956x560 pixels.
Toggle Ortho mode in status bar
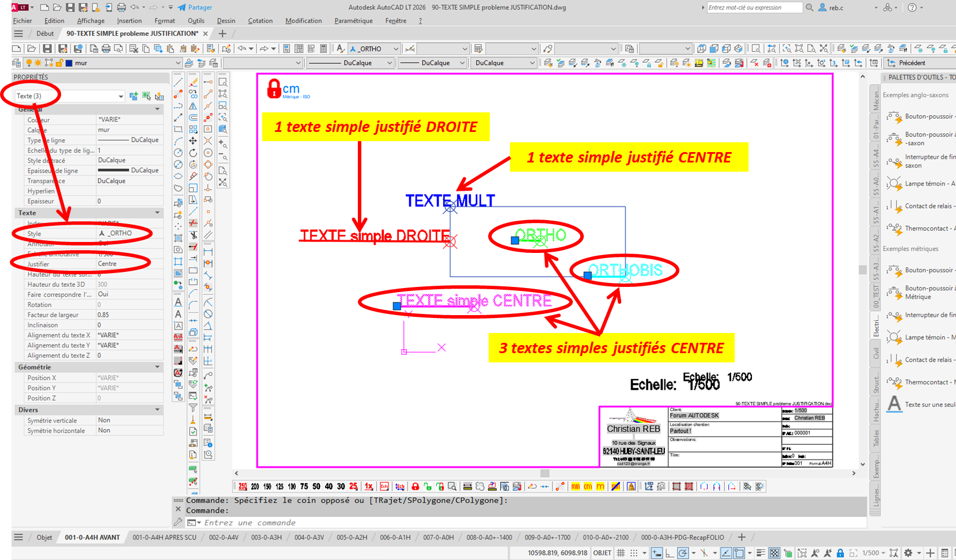pos(670,553)
